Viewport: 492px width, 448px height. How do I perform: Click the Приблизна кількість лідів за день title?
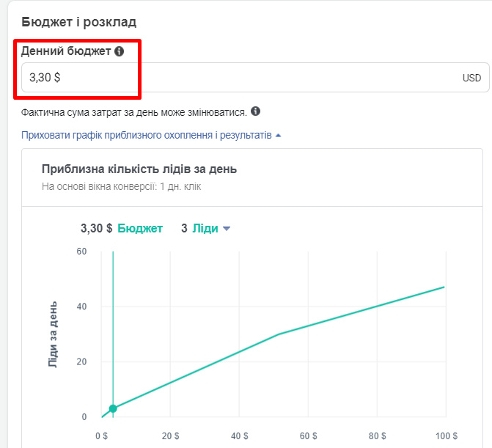(x=139, y=169)
